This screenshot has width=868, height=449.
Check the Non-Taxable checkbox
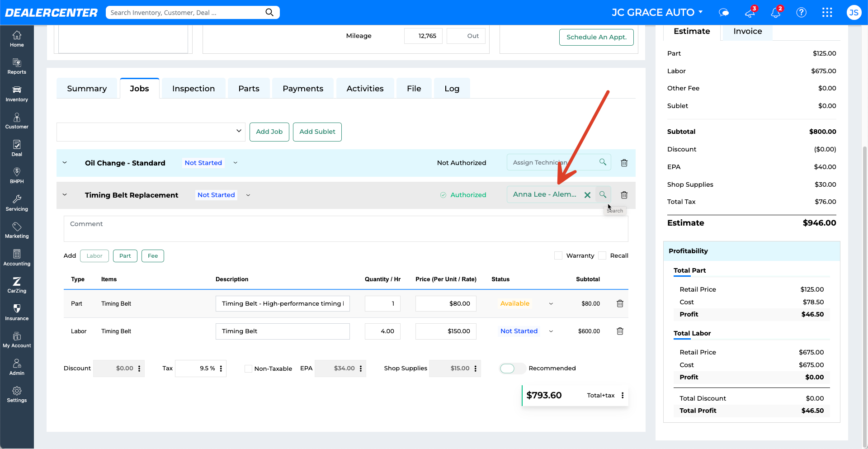[x=248, y=369]
